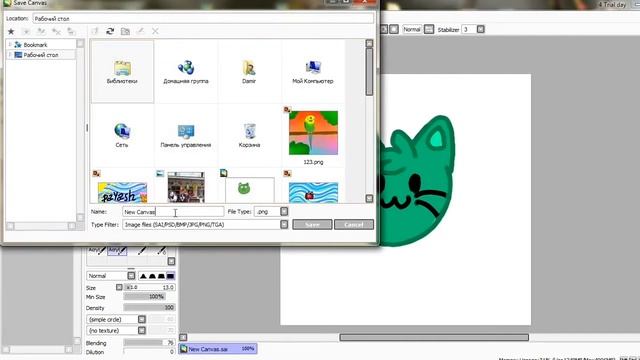Click the file list scroll-up arrow
Image resolution: width=640 pixels, height=360 pixels.
click(x=369, y=43)
